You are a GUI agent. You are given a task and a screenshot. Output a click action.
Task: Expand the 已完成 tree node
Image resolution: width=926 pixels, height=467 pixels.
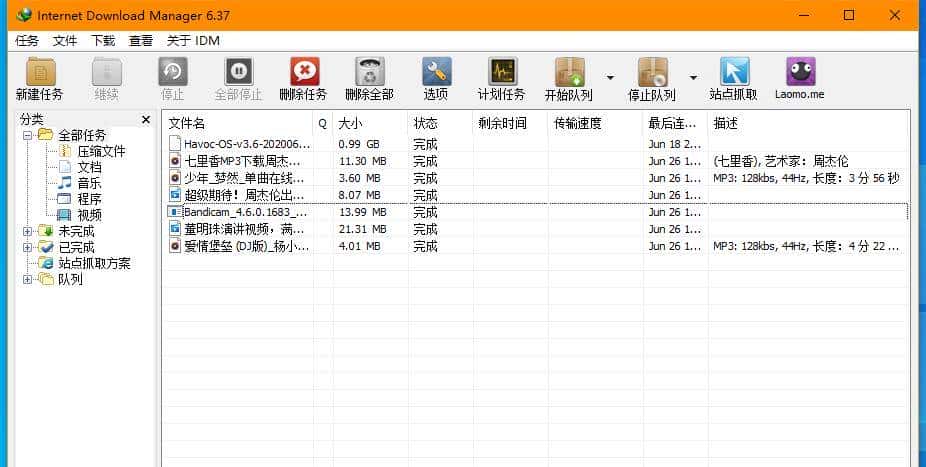point(27,247)
